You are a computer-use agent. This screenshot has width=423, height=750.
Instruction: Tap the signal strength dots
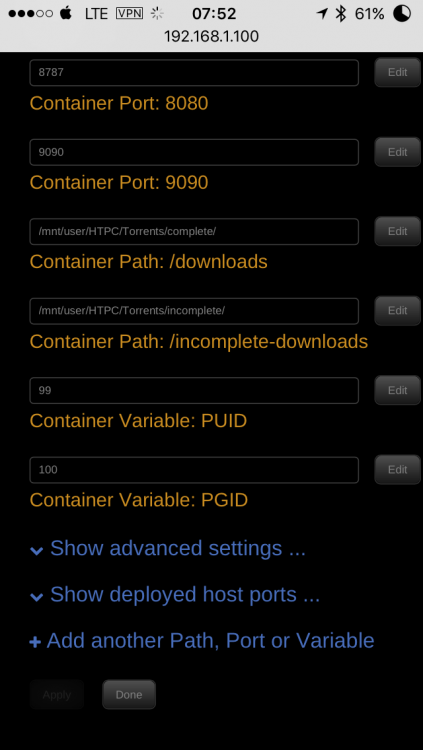[31, 13]
